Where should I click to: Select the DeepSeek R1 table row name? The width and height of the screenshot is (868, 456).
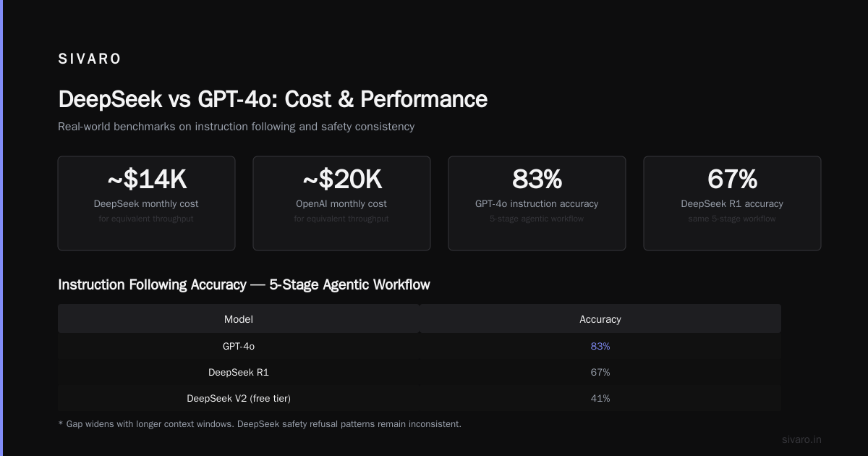point(239,373)
